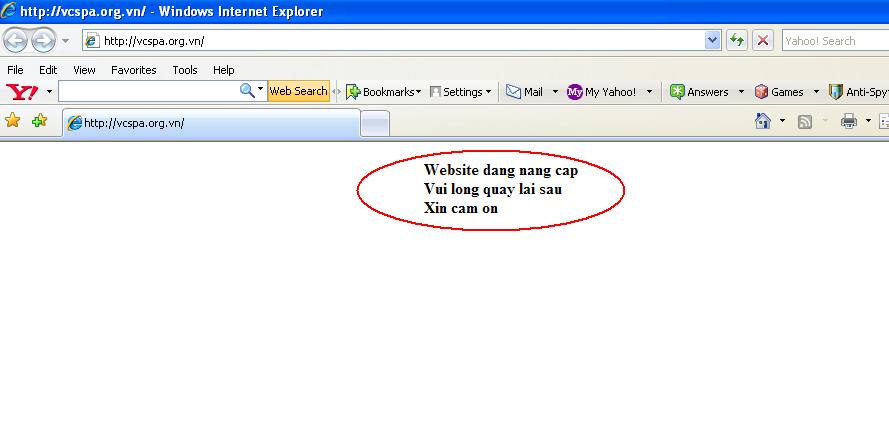Click the Yahoo! Search box

pos(835,41)
